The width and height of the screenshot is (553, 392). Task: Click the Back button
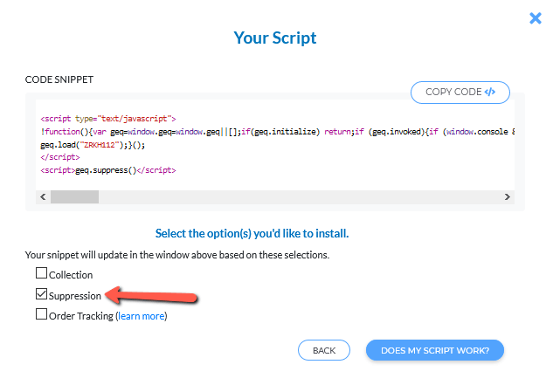click(x=324, y=350)
